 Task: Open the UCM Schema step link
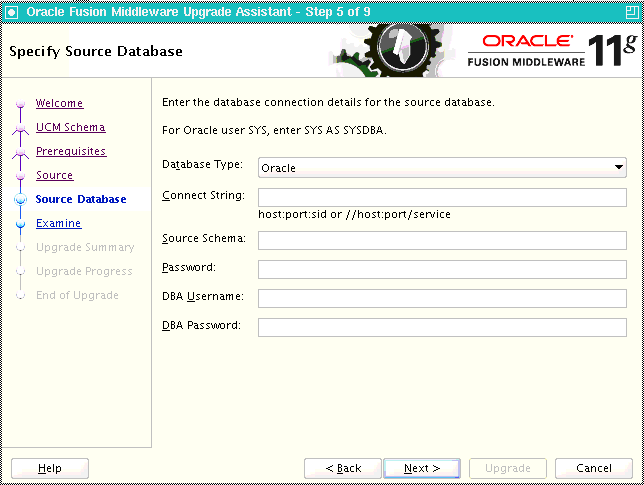(x=71, y=127)
